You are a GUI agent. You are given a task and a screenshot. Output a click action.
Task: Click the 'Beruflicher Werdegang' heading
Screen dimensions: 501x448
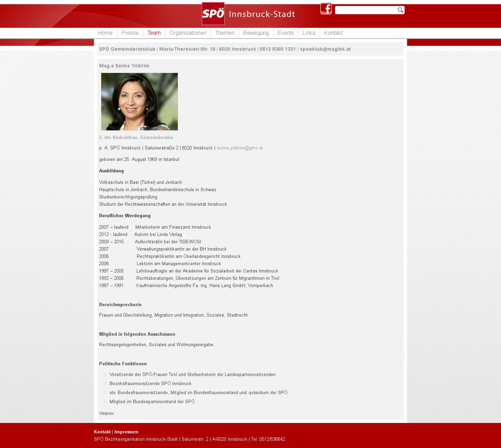coord(125,215)
